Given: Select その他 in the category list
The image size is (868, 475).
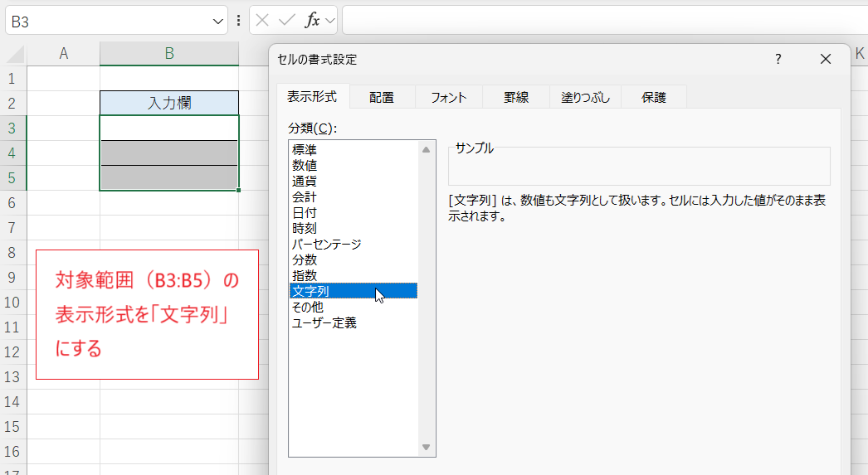Looking at the screenshot, I should click(354, 307).
